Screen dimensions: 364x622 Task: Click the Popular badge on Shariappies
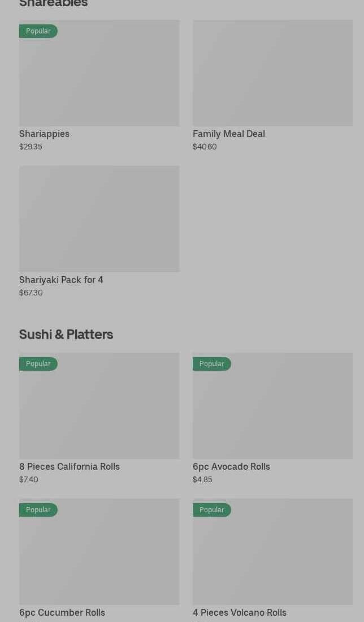pos(38,31)
